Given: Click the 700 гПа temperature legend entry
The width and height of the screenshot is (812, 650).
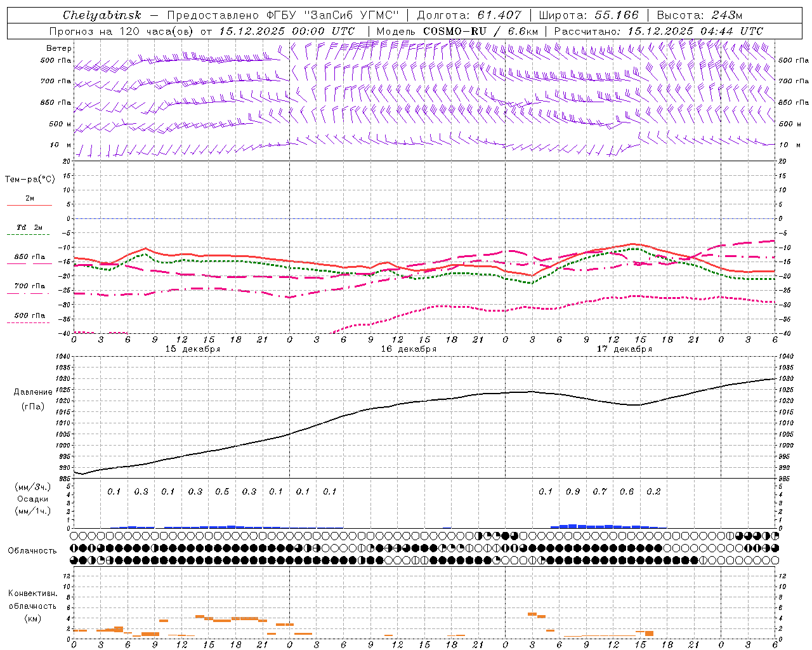Looking at the screenshot, I should (29, 286).
